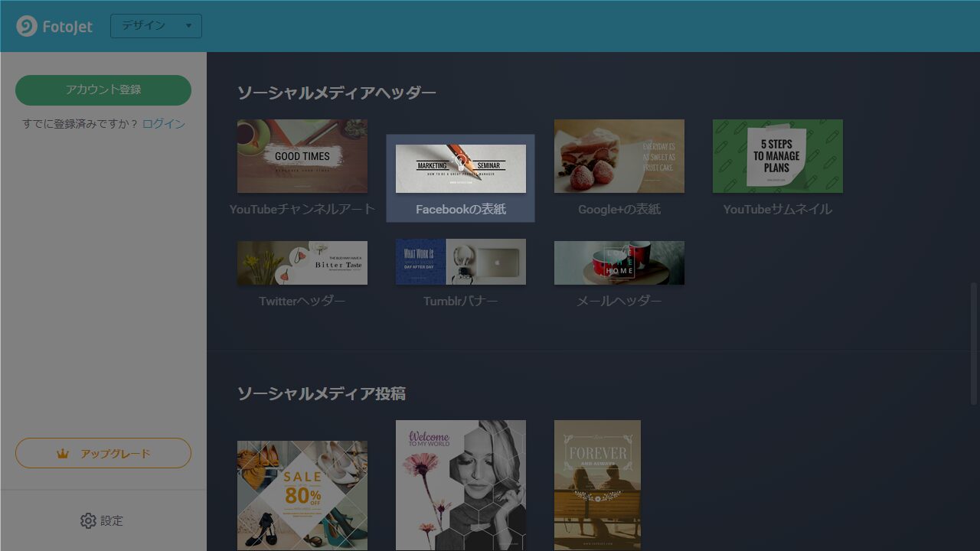
Task: Click the ソーシャルメディア投稿 heading
Action: click(x=322, y=393)
